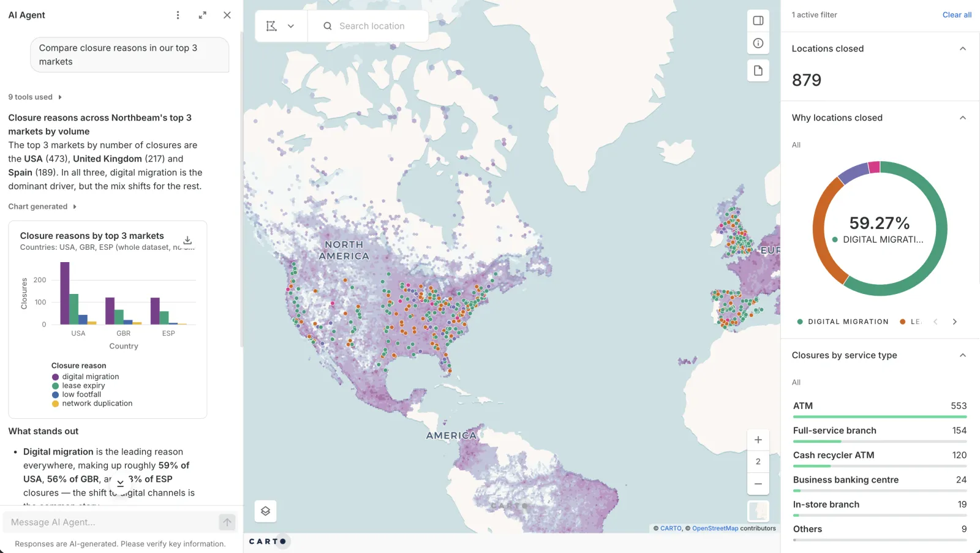Click the 879 locations closed value
Screen dimensions: 980x553
click(807, 80)
